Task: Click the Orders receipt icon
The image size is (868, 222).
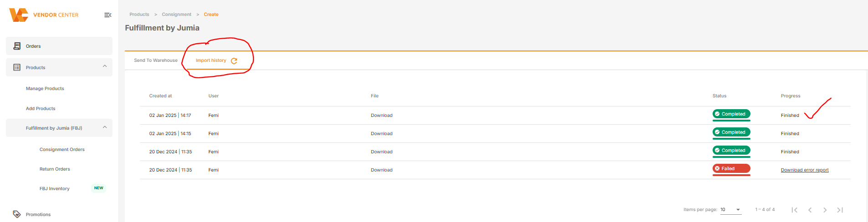Action: 17,46
